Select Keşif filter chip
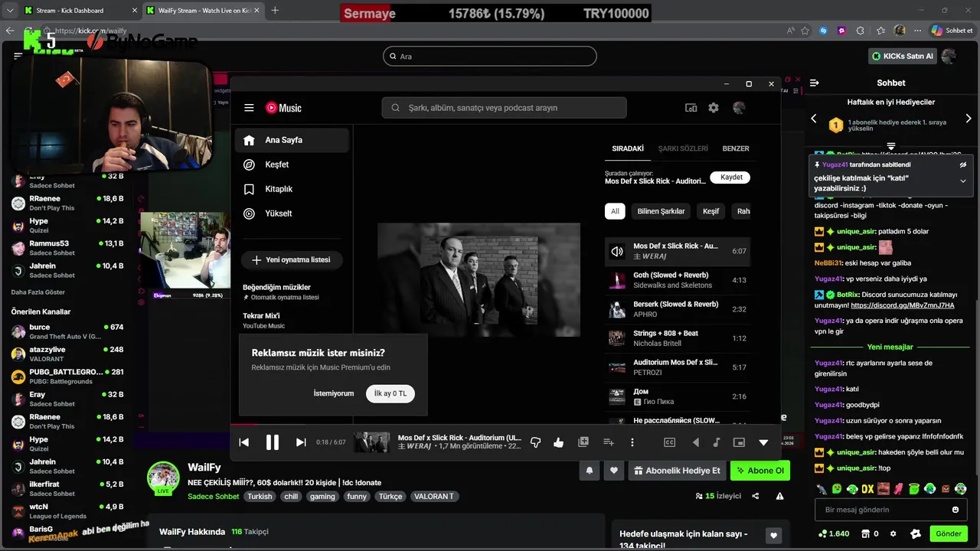This screenshot has height=551, width=980. pos(711,211)
